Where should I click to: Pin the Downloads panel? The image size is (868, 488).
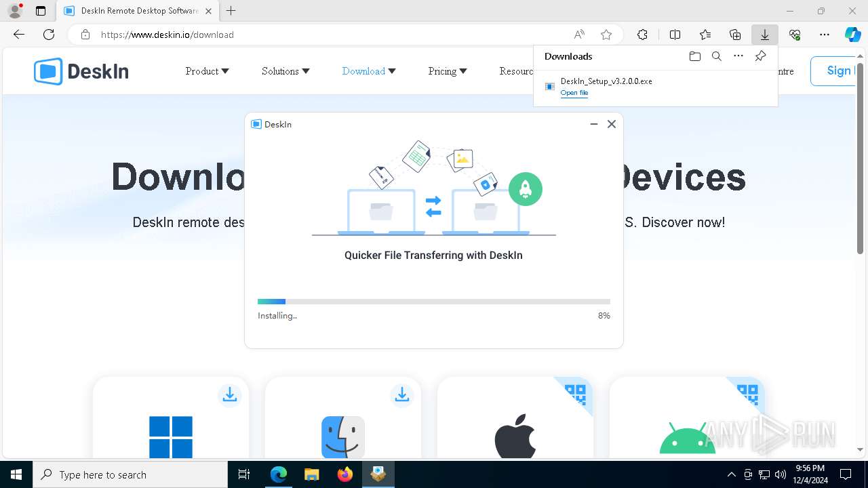pyautogui.click(x=760, y=56)
